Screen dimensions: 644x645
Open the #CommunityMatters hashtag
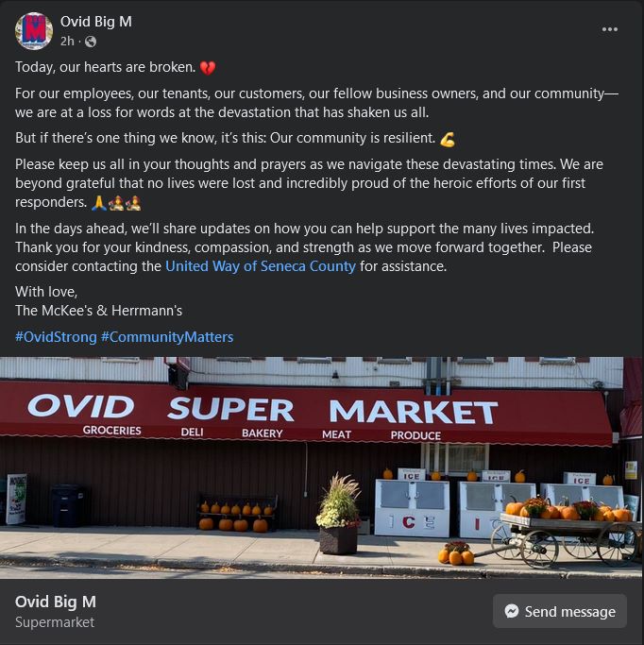[167, 337]
